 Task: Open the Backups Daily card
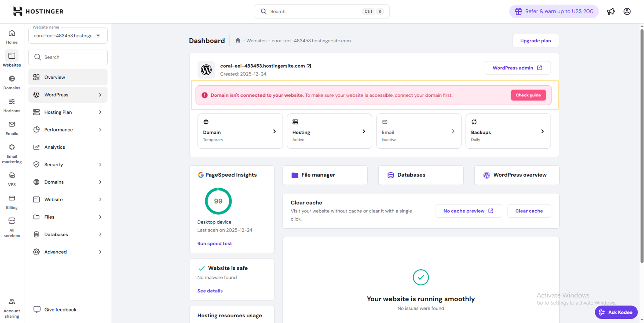(508, 131)
